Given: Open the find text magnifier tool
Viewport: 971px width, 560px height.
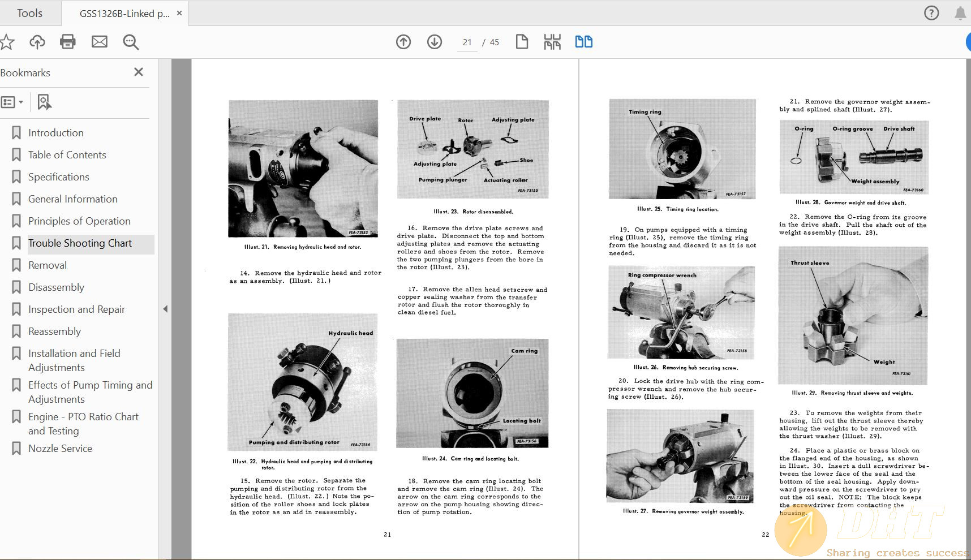Looking at the screenshot, I should pos(131,42).
